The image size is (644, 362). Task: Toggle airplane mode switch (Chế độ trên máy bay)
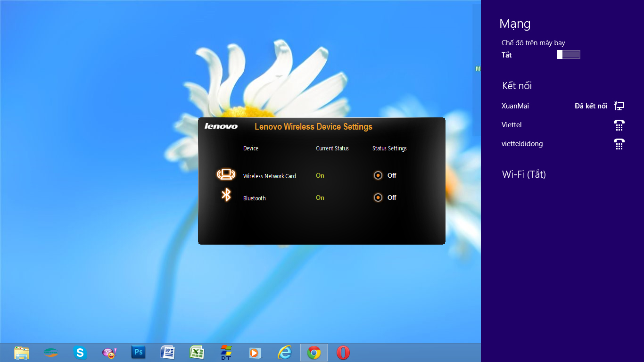(x=568, y=55)
